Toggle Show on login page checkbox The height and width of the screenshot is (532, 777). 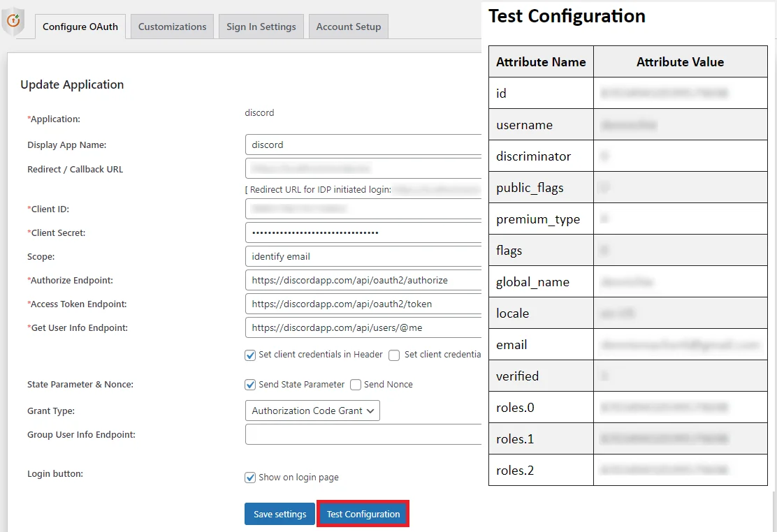tap(250, 478)
